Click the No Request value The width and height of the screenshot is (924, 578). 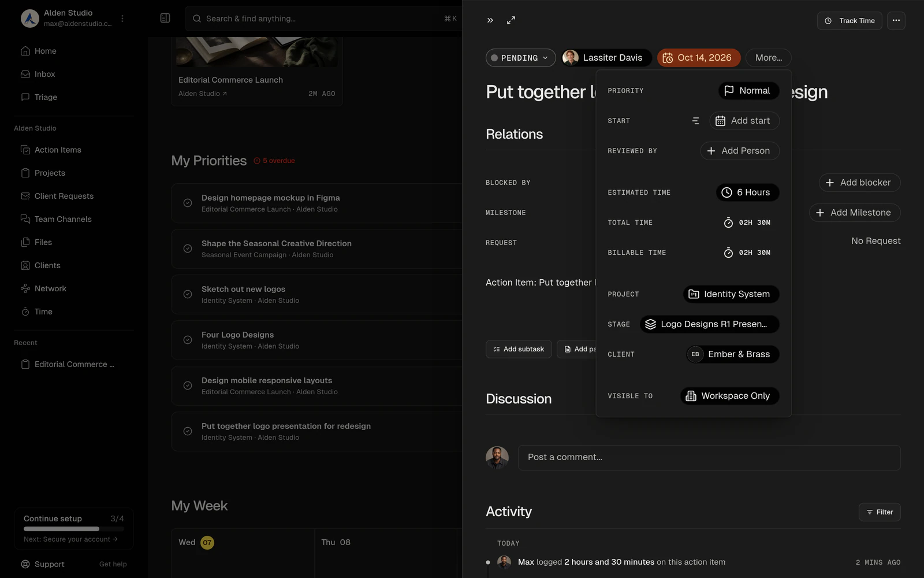click(x=875, y=241)
